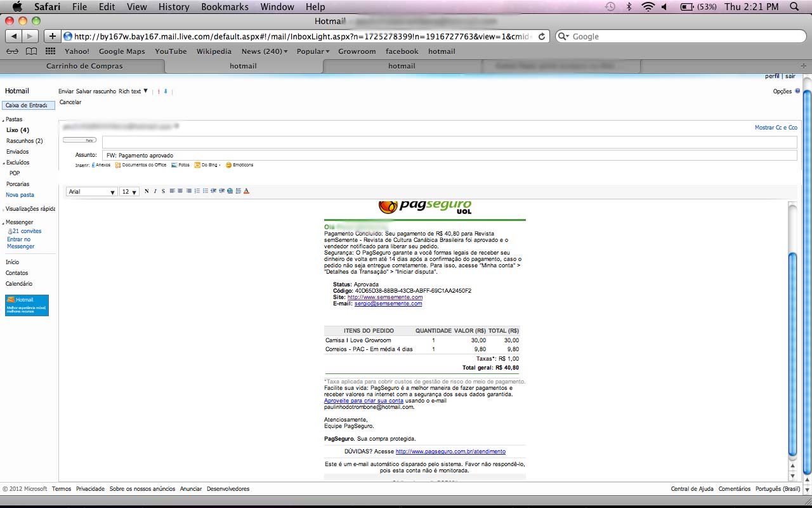Go forward in Safari history
Image resolution: width=812 pixels, height=508 pixels.
click(30, 36)
